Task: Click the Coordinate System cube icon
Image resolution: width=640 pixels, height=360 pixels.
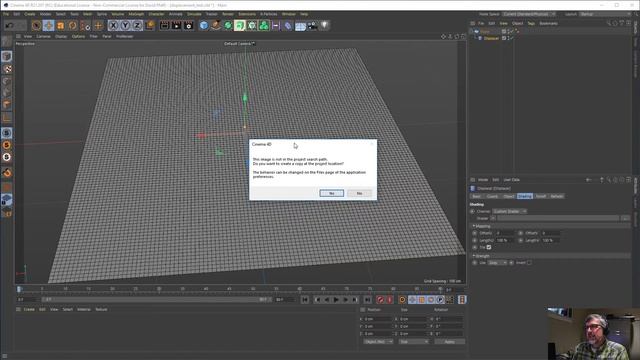Action: [150, 26]
